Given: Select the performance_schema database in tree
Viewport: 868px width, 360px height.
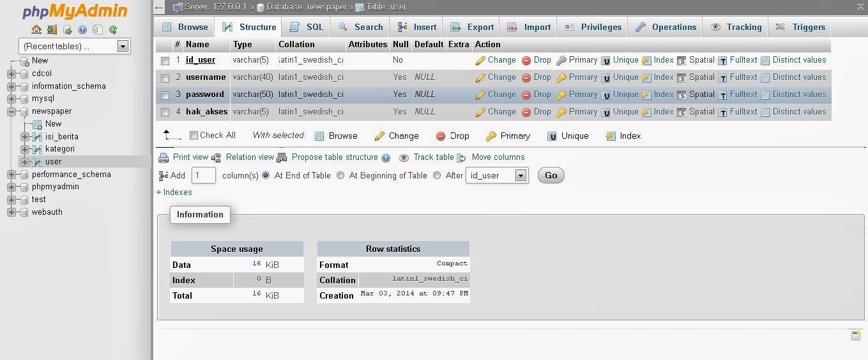Looking at the screenshot, I should 71,175.
